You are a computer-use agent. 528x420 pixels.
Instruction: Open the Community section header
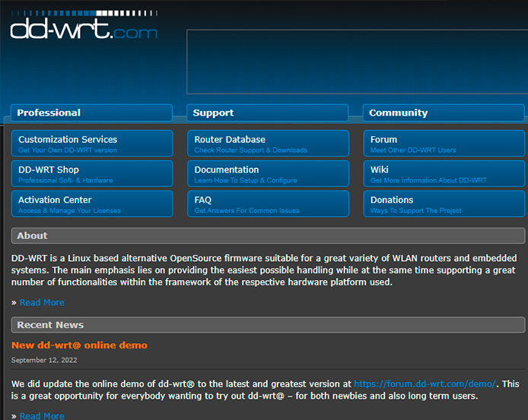click(x=444, y=113)
